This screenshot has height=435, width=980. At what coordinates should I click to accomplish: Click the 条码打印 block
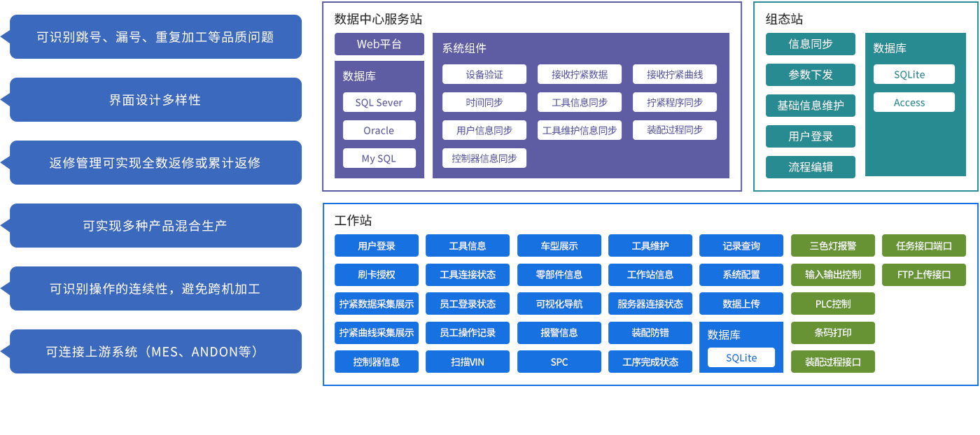(833, 332)
